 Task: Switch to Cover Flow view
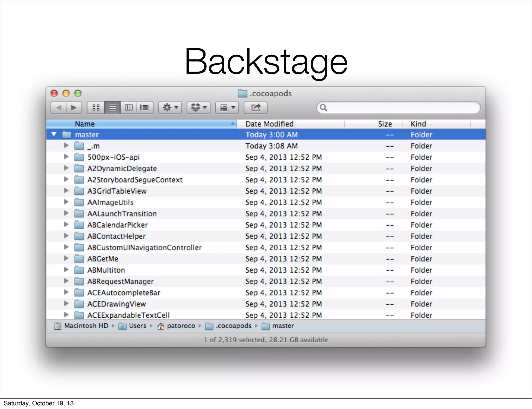145,107
